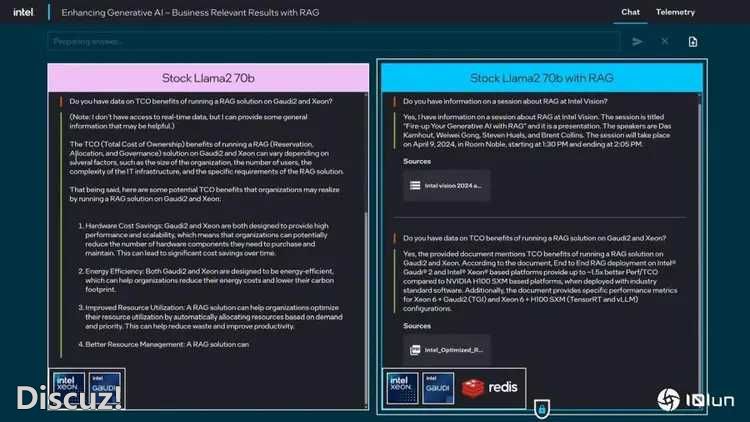750x422 pixels.
Task: Click question 'information on a session about RAG'
Action: point(505,101)
